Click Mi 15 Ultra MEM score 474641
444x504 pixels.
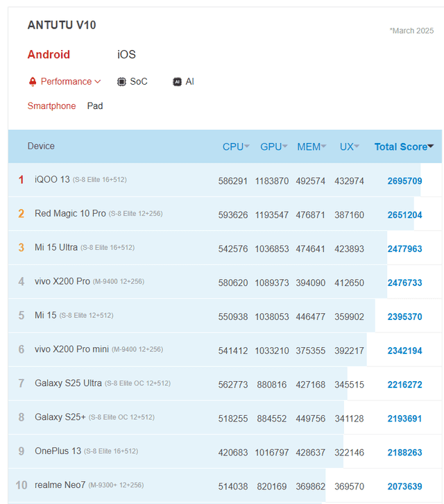click(310, 249)
